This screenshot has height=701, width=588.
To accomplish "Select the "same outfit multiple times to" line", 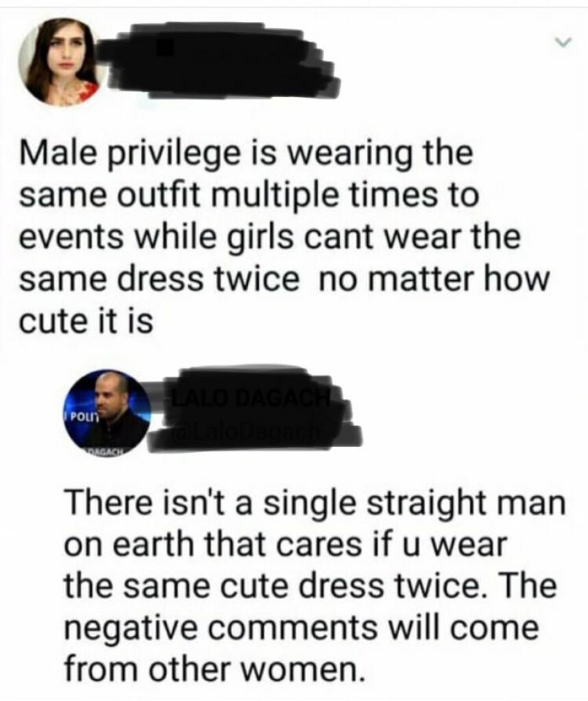I will 249,195.
